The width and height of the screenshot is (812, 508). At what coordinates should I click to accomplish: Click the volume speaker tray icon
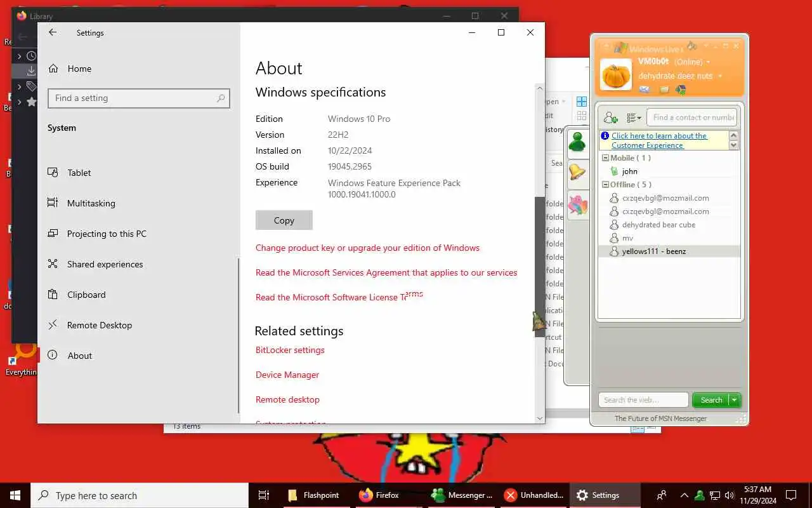(729, 495)
